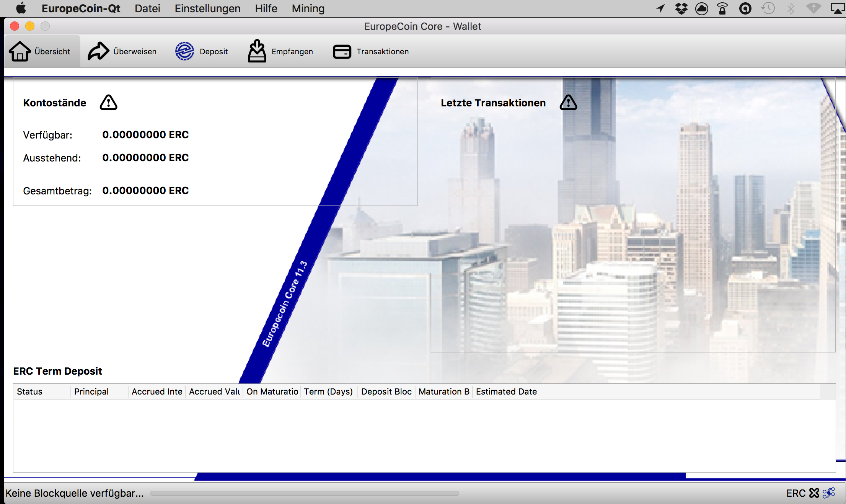Open the Mining menu

pyautogui.click(x=308, y=8)
